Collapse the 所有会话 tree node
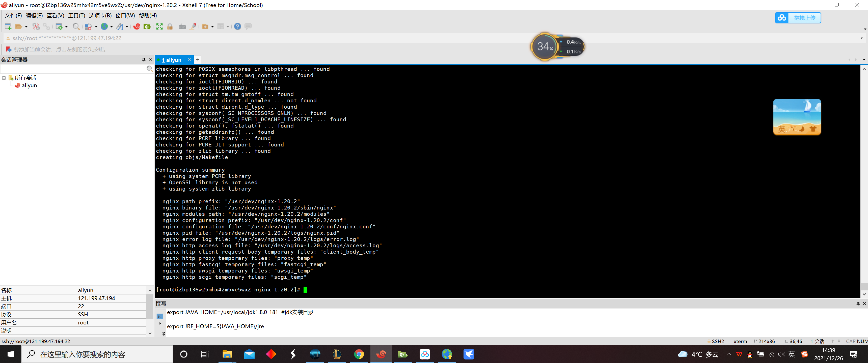 coord(4,78)
